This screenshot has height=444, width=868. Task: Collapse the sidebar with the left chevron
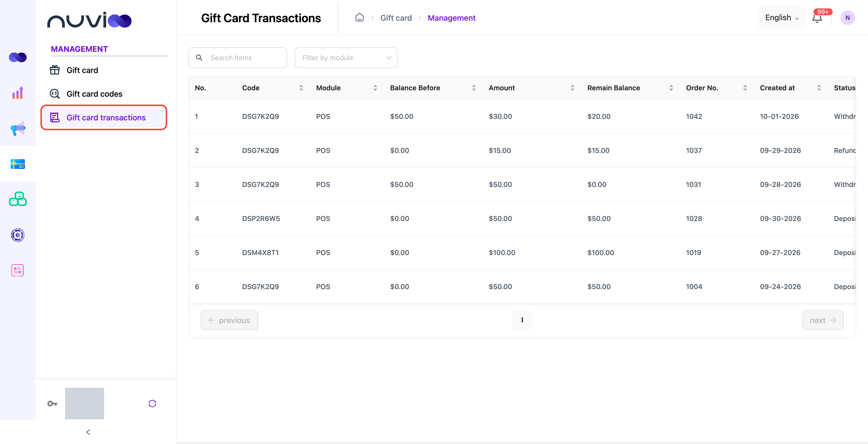[88, 432]
